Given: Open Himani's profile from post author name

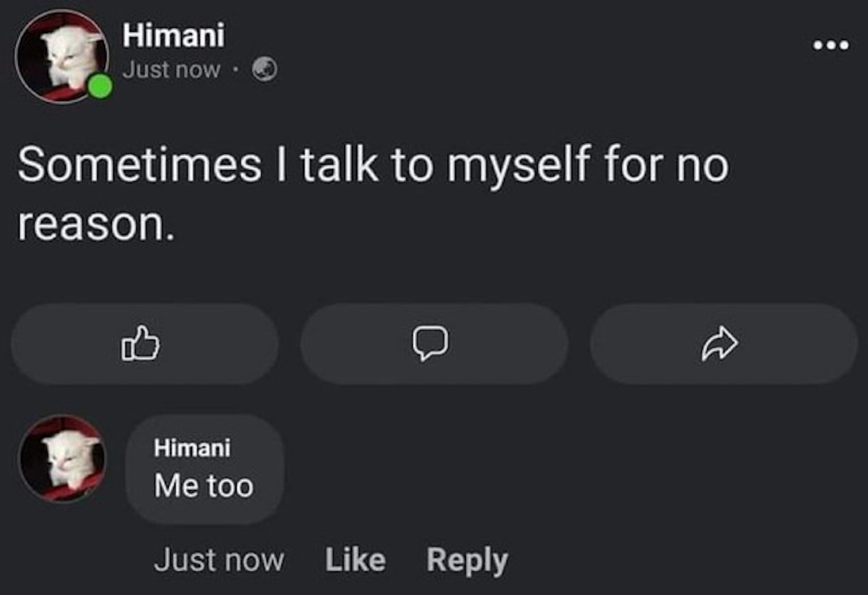Looking at the screenshot, I should (174, 35).
